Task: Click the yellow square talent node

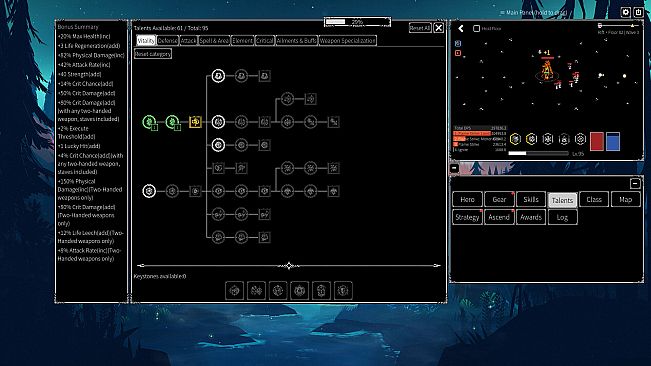Action: click(195, 122)
